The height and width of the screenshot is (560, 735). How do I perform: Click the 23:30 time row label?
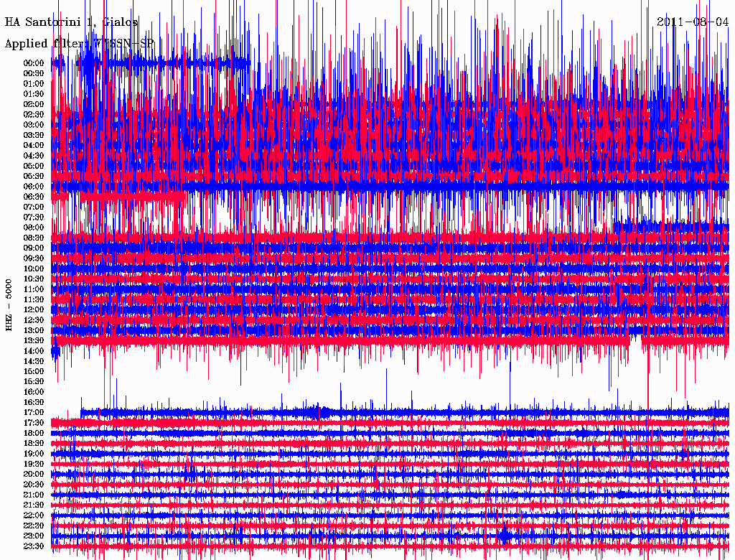coord(34,546)
